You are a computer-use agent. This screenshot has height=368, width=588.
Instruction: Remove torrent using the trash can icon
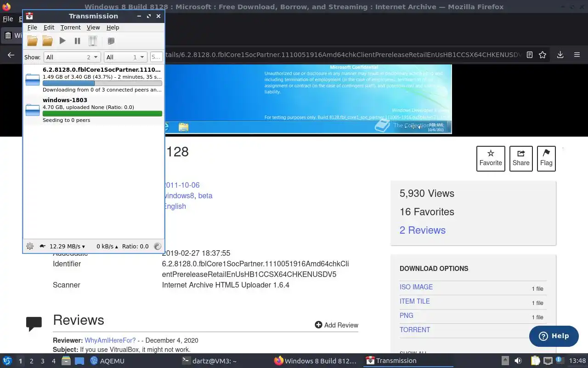click(x=93, y=41)
